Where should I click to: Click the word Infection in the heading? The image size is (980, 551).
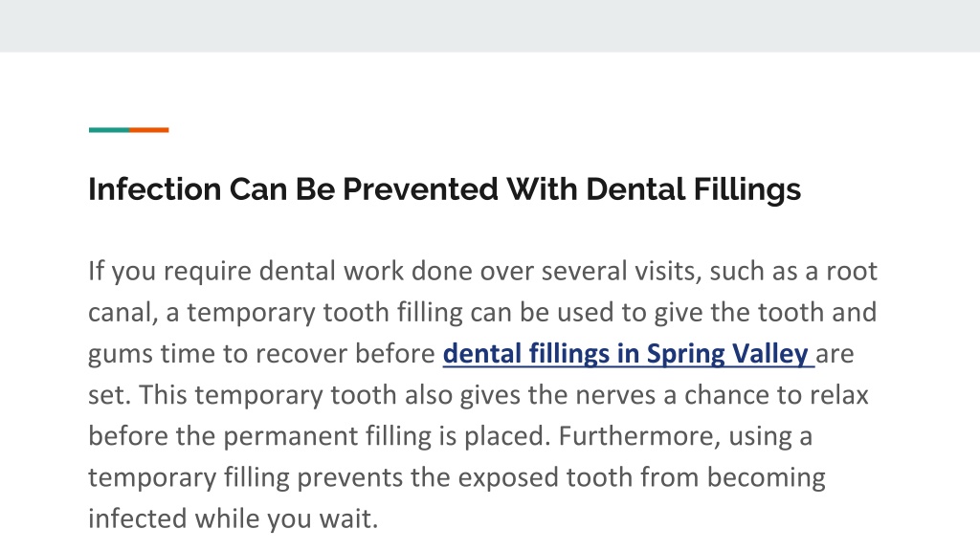tap(154, 189)
